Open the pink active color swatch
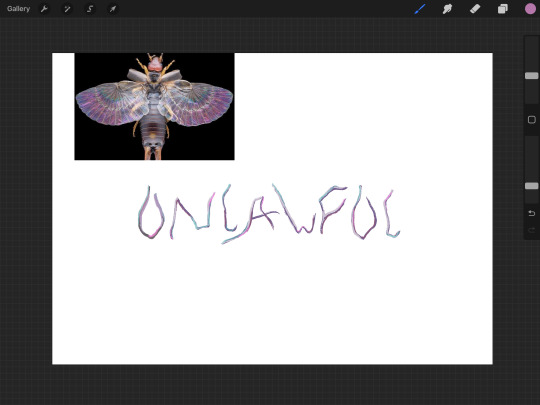The width and height of the screenshot is (540, 405). click(x=530, y=9)
